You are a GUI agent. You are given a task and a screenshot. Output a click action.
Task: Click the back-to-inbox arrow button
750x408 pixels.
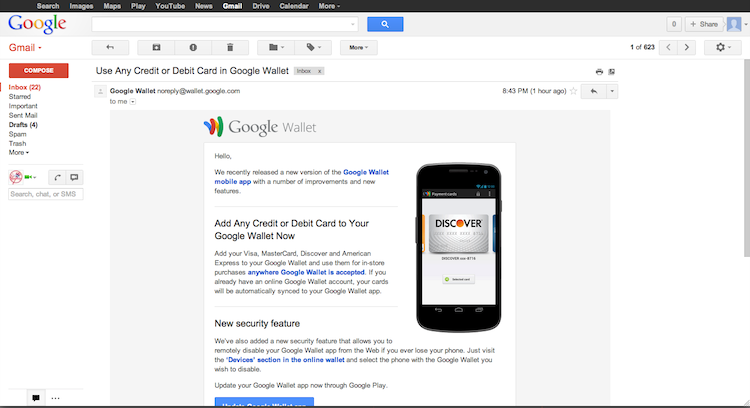click(110, 47)
